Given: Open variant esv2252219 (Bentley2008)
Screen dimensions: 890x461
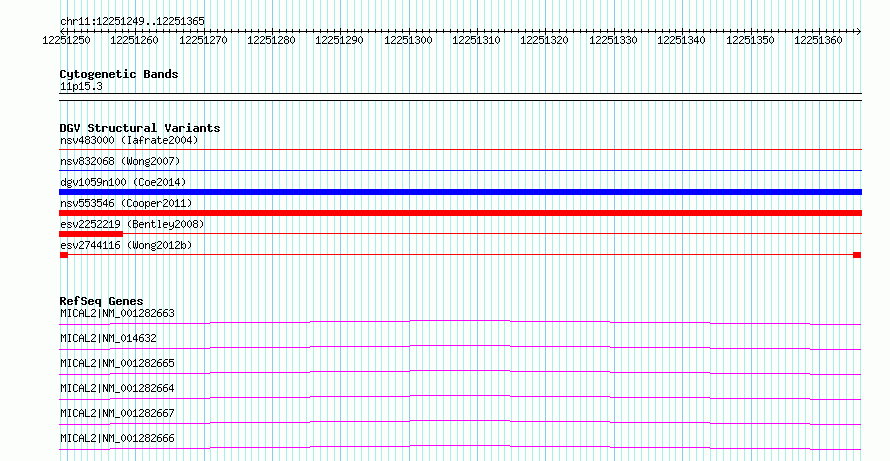Looking at the screenshot, I should click(x=132, y=224).
